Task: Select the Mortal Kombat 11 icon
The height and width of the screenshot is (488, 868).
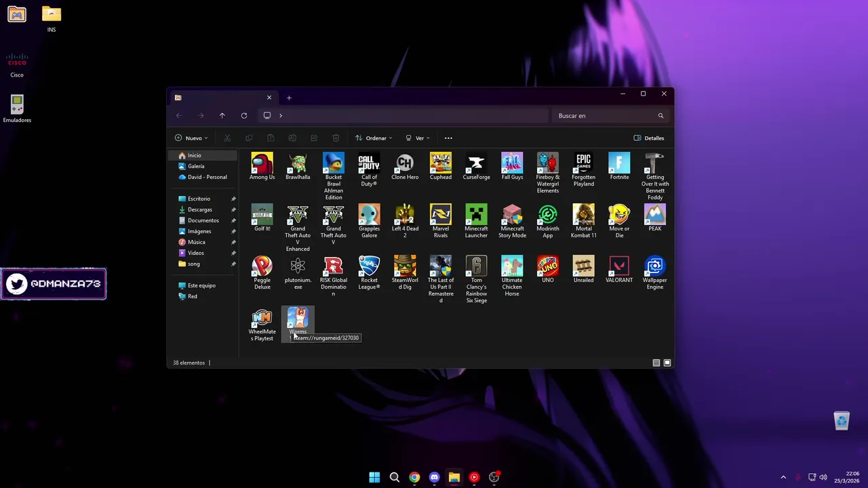Action: click(x=583, y=221)
